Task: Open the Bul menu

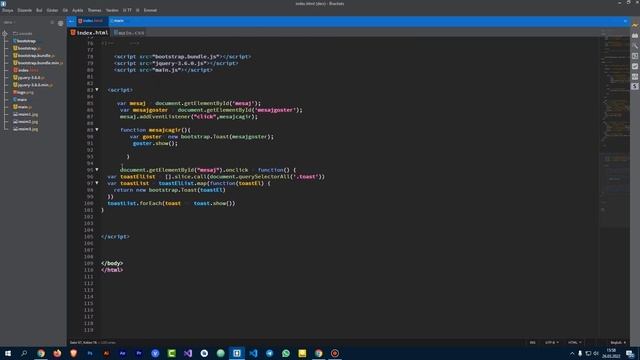Action: 39,10
